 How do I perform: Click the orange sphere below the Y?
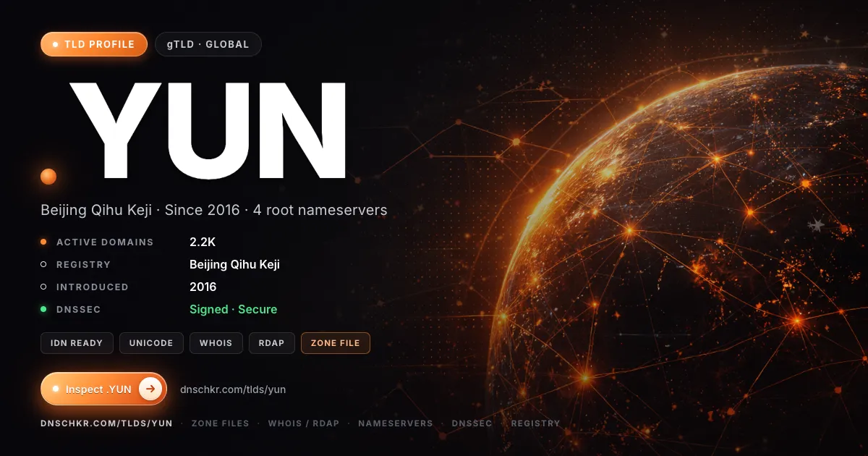[x=48, y=176]
